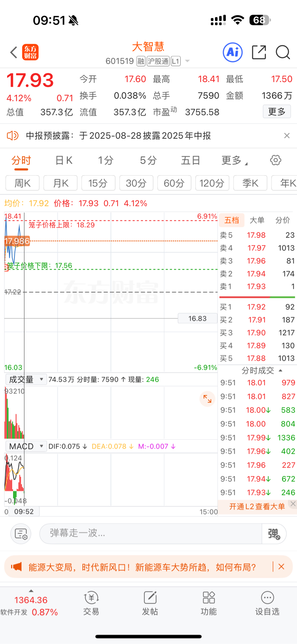Expand the stock code dropdown arrow
The height and width of the screenshot is (644, 297).
coord(188,61)
